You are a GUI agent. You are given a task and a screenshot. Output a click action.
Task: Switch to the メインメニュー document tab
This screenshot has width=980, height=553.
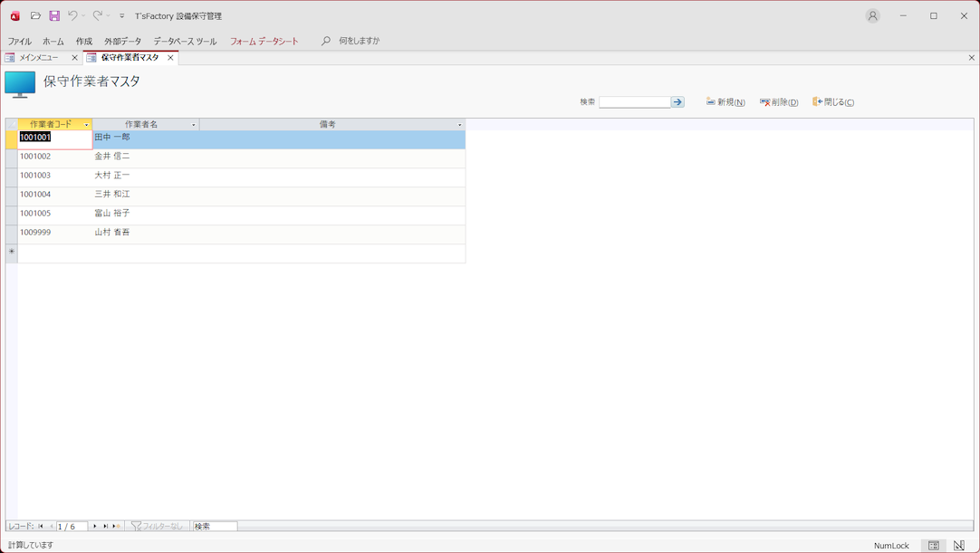tap(39, 58)
